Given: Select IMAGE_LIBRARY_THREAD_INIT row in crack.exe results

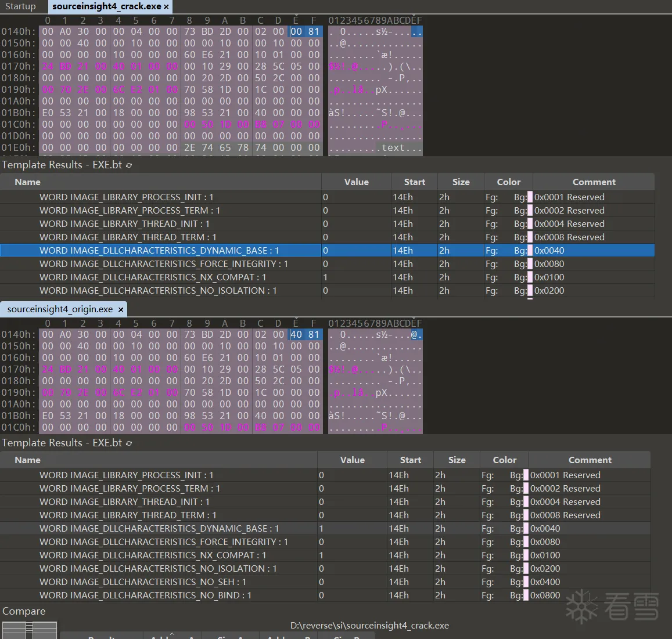Looking at the screenshot, I should tap(328, 223).
